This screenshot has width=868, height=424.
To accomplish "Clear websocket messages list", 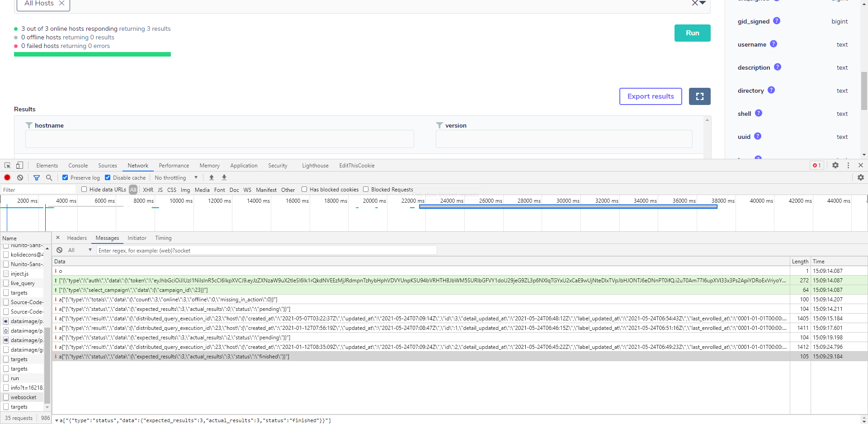I will (x=60, y=250).
